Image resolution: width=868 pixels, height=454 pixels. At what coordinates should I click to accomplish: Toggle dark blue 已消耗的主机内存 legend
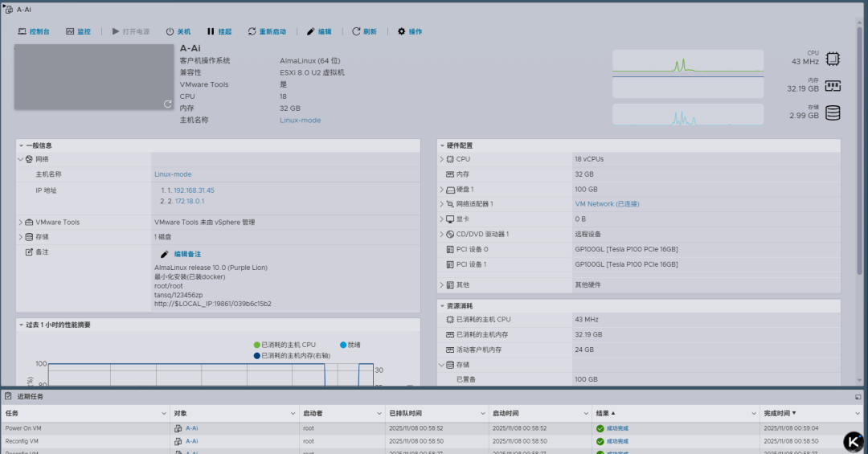coord(292,356)
